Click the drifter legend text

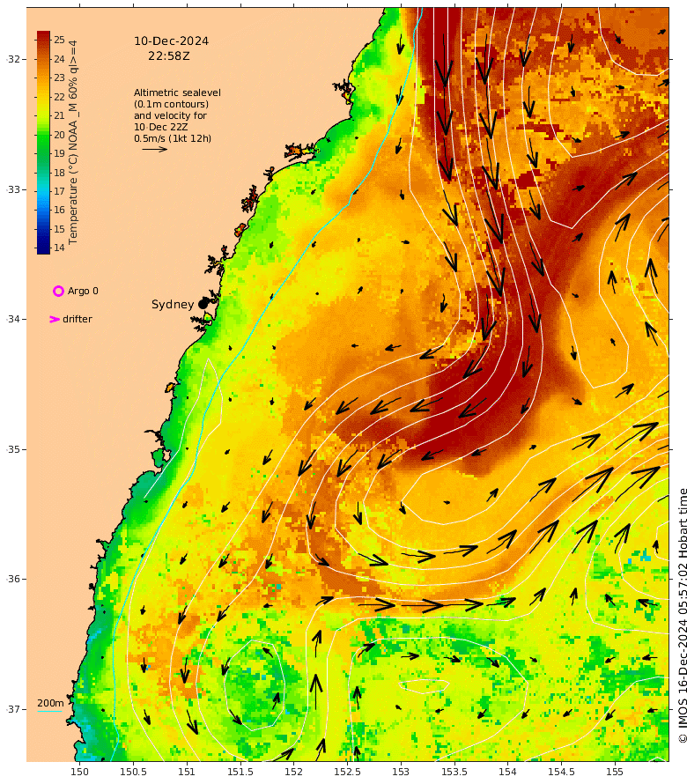[x=77, y=319]
